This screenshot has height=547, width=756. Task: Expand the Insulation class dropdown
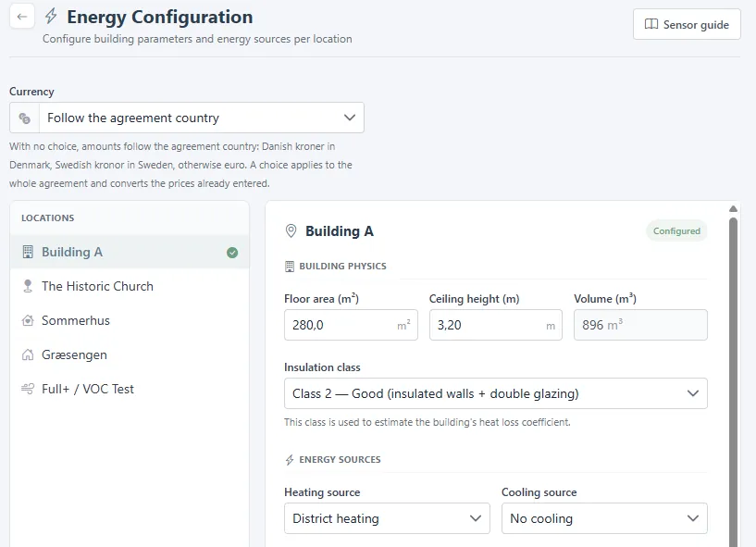(x=496, y=393)
